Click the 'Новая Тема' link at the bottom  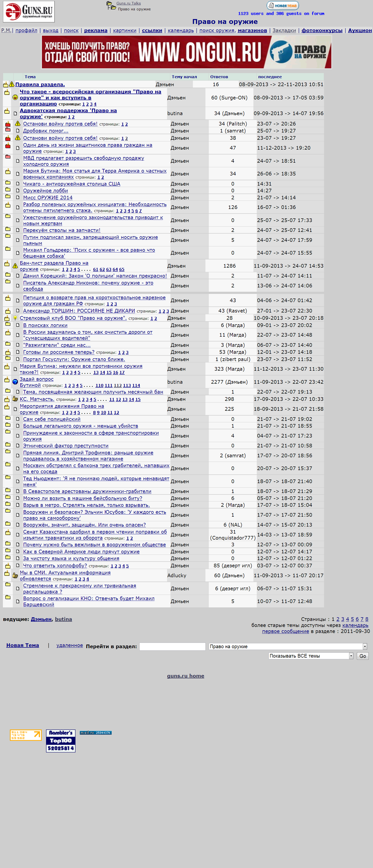pos(23,645)
